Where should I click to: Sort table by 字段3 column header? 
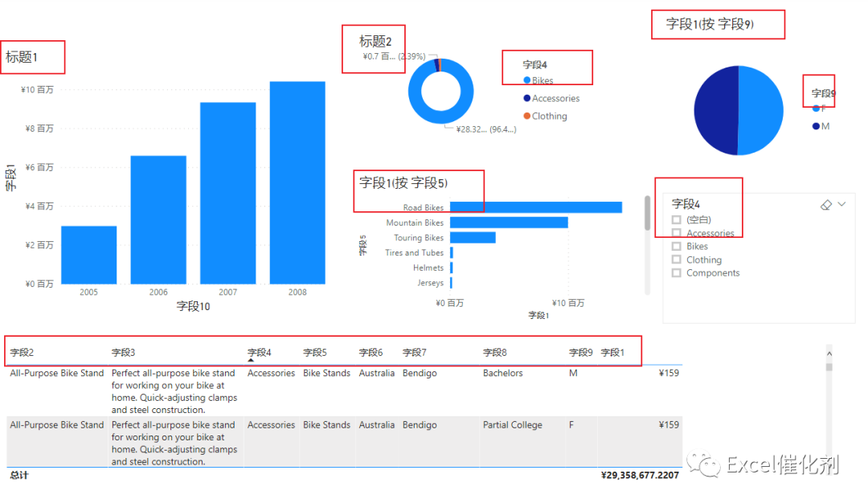pyautogui.click(x=124, y=353)
